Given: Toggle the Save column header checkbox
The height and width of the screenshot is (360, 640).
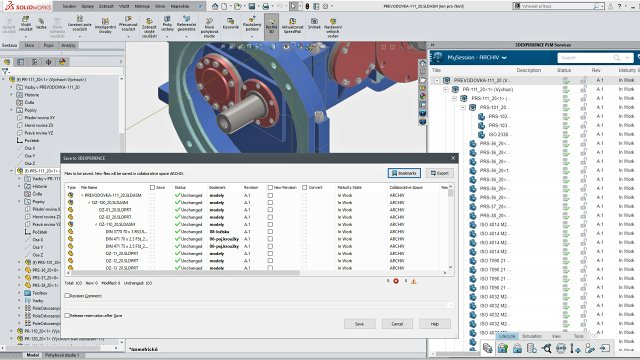Looking at the screenshot, I should 152,187.
